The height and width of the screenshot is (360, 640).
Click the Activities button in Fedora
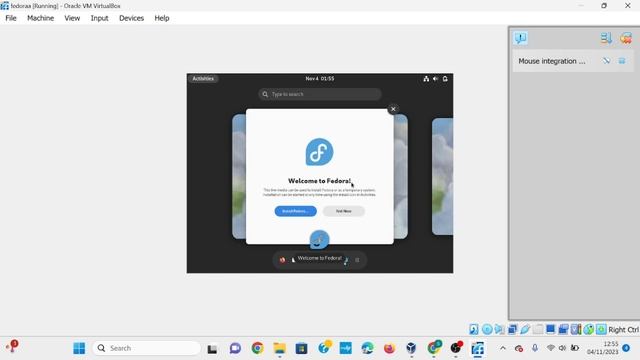click(203, 78)
